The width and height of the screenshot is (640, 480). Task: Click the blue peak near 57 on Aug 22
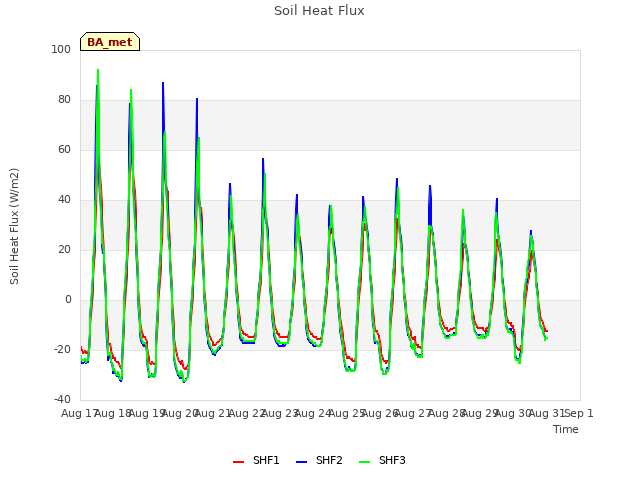tap(263, 159)
